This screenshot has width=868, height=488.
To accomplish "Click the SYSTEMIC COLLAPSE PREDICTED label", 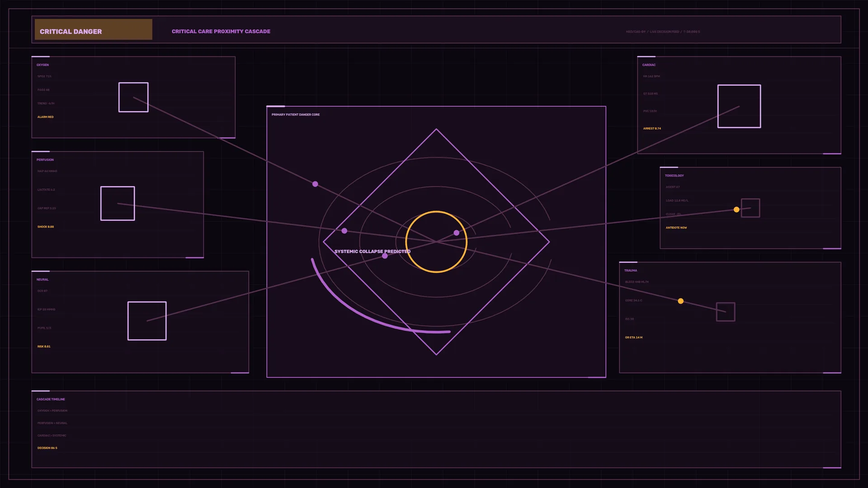I will (x=373, y=251).
